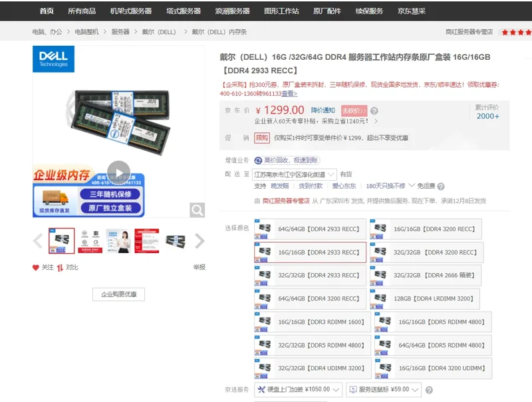This screenshot has height=402, width=532.
Task: Select second thumbnail with service icons
Action: 90,241
